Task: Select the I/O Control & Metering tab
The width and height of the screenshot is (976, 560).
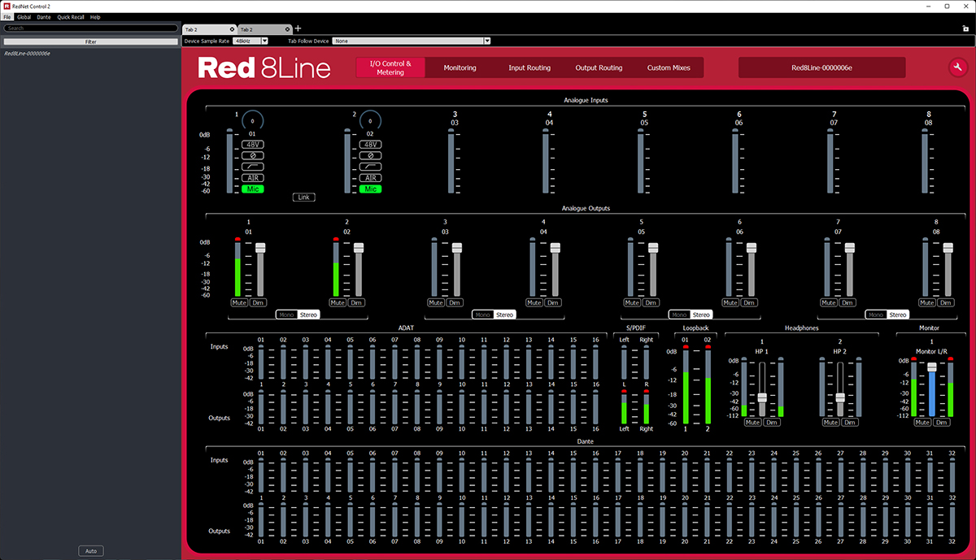Action: click(390, 68)
